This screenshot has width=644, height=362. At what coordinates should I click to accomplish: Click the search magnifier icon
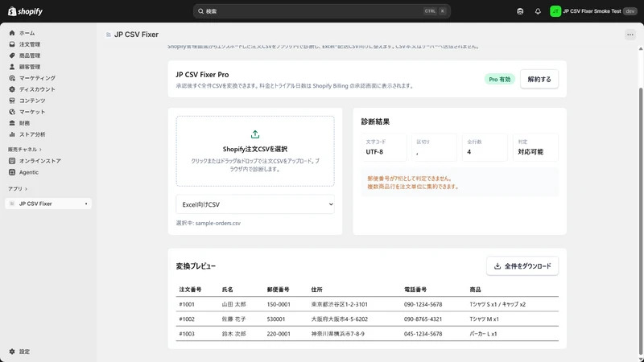pyautogui.click(x=200, y=11)
